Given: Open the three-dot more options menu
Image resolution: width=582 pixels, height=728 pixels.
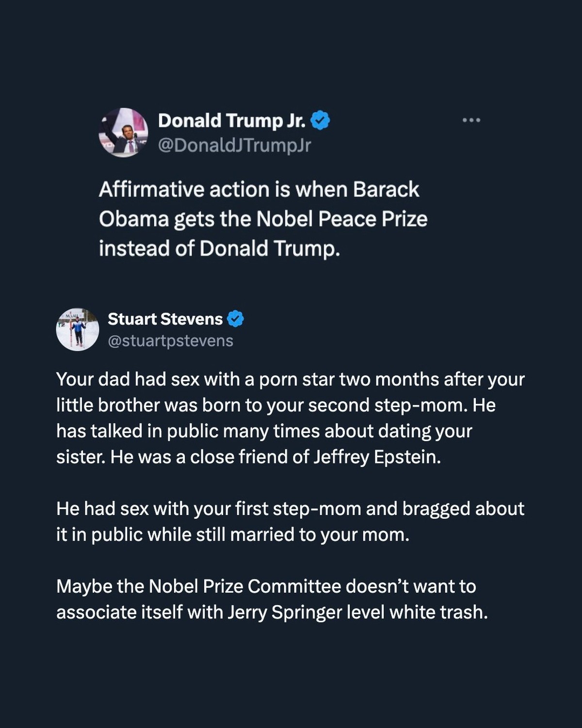Looking at the screenshot, I should 471,120.
